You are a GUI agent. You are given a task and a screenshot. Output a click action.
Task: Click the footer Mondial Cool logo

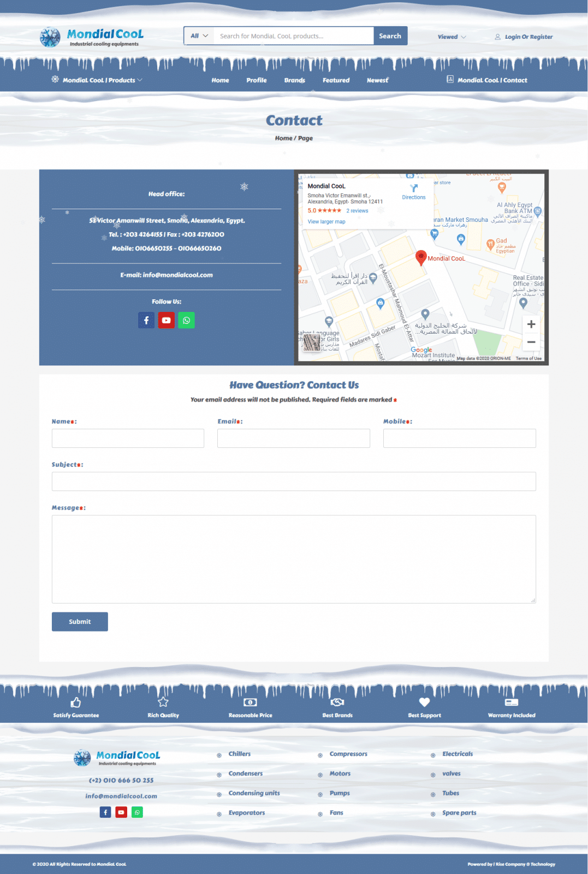pyautogui.click(x=117, y=758)
